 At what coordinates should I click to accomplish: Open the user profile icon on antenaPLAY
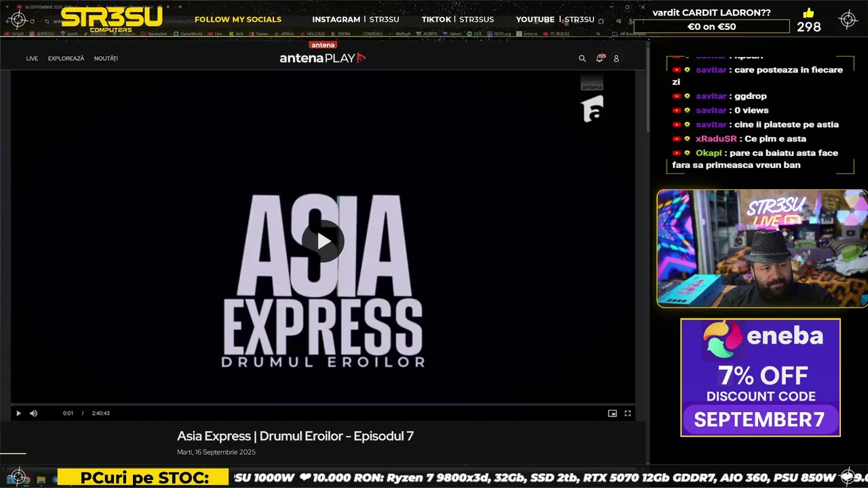(x=616, y=58)
